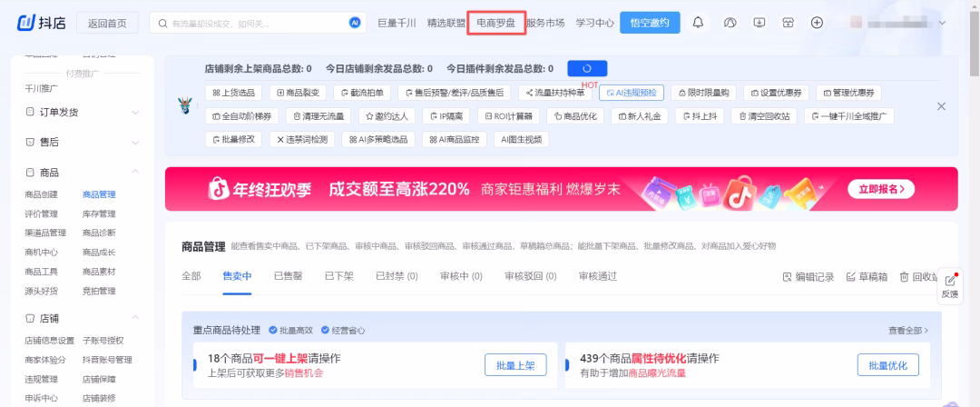Click 邀约达人 plugin tool
980x407 pixels.
[x=387, y=116]
